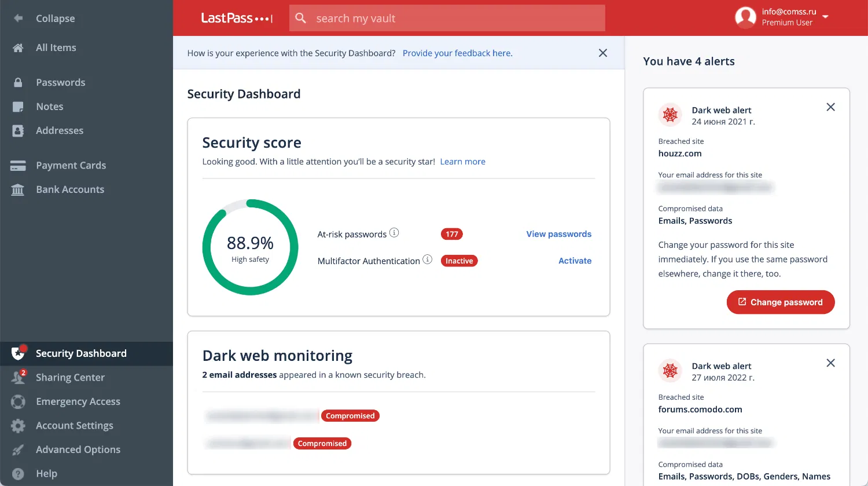868x486 pixels.
Task: Click the houzz.com breached site name
Action: (x=680, y=154)
